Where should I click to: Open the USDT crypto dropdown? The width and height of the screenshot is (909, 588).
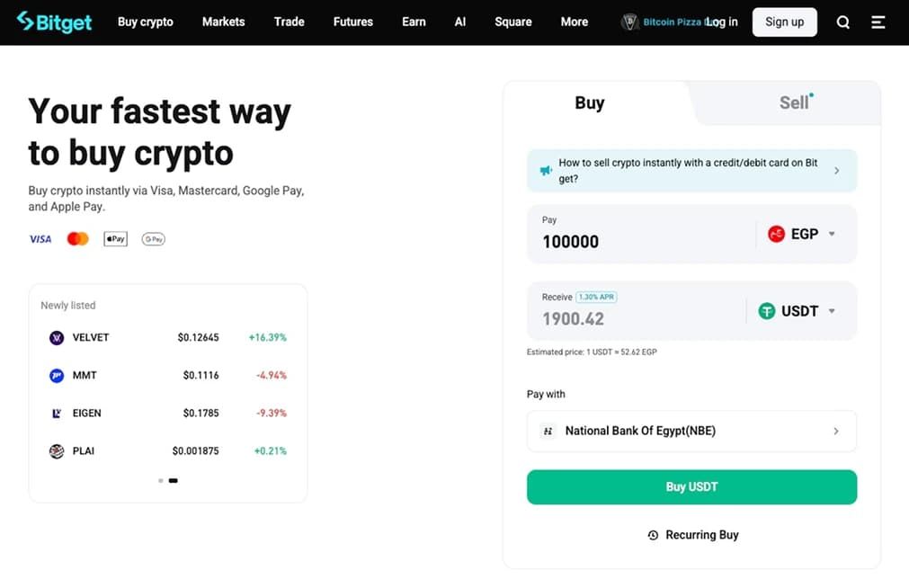point(798,311)
